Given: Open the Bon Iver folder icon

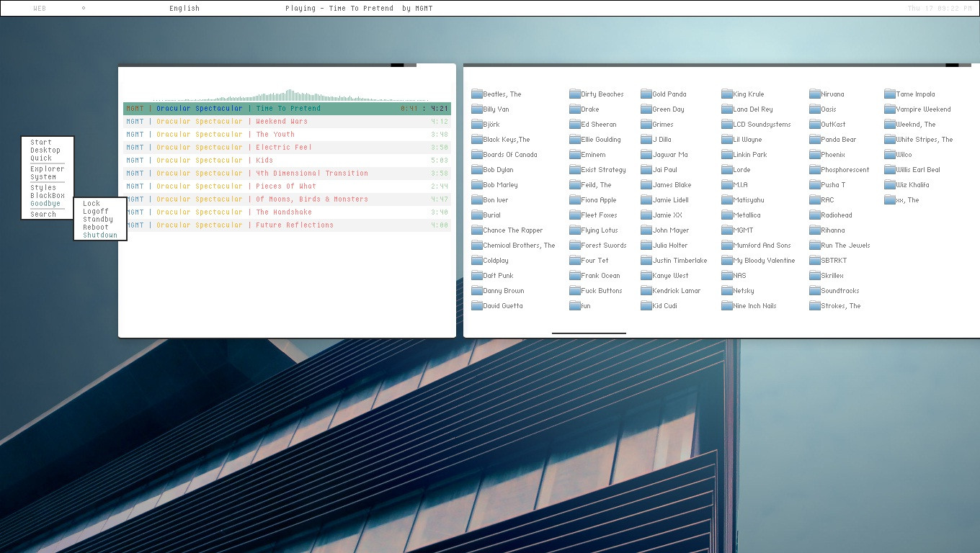Looking at the screenshot, I should tap(477, 200).
